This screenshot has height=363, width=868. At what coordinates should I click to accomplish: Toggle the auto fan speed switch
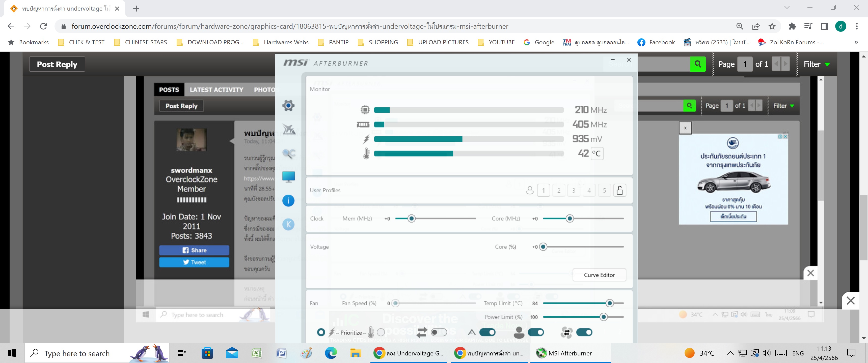click(x=487, y=333)
